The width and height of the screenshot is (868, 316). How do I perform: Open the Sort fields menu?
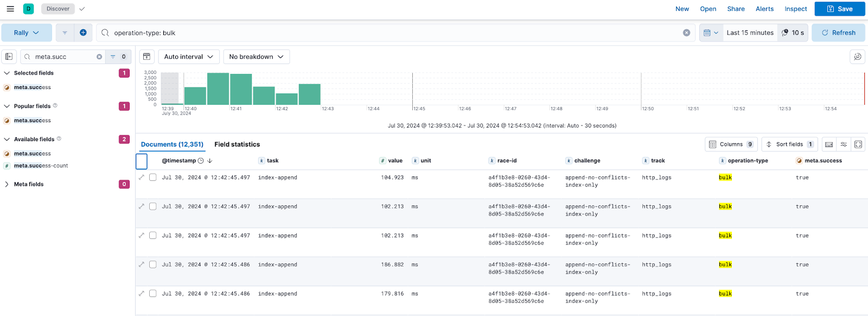(789, 144)
